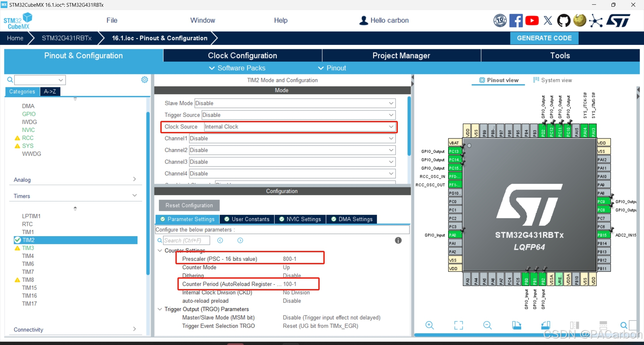This screenshot has height=345, width=644.
Task: Open the YouTube icon link
Action: [x=532, y=21]
